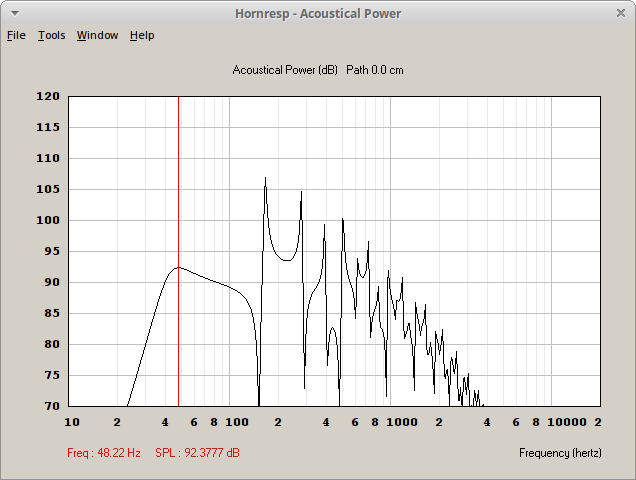Click the 'SPL : 92.3777 dB' readout

(197, 453)
